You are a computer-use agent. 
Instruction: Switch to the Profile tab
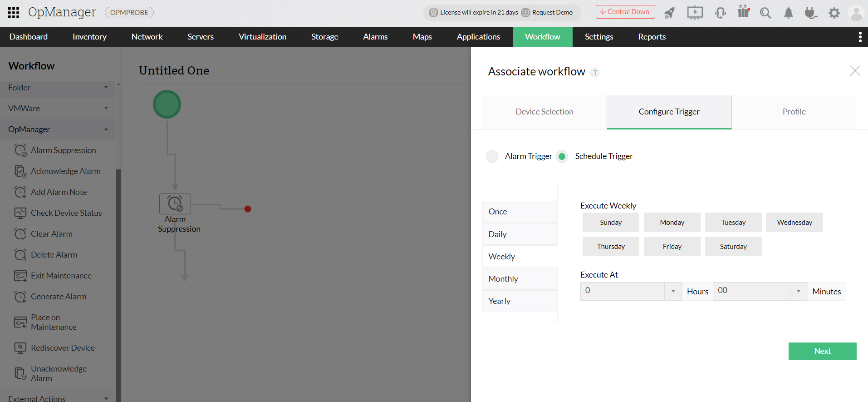(794, 112)
